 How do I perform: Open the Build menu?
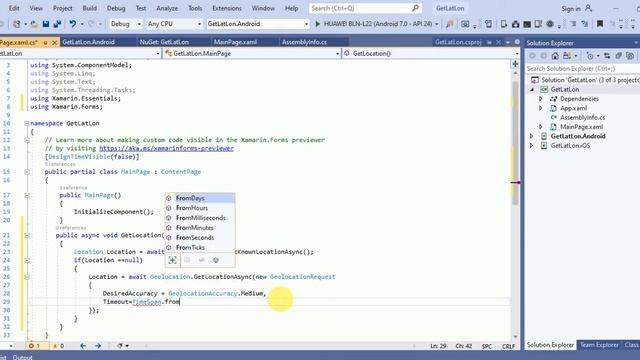click(x=89, y=8)
